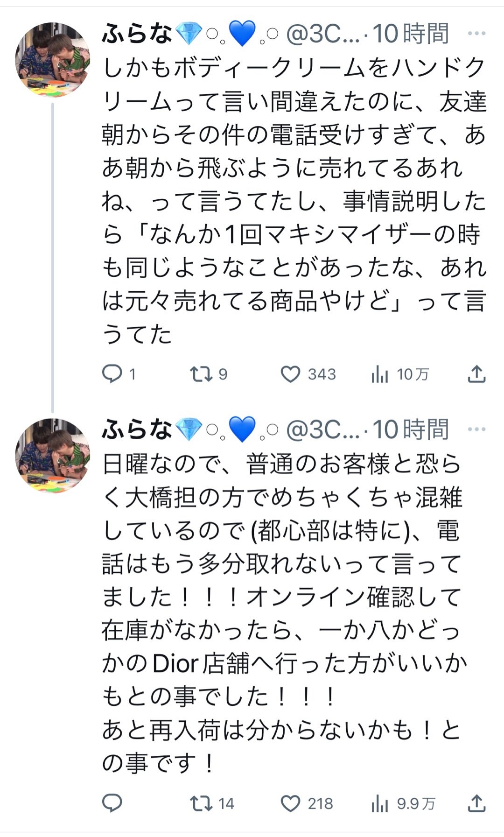Open profile picture on first tweet
The height and width of the screenshot is (837, 504).
pos(52,60)
